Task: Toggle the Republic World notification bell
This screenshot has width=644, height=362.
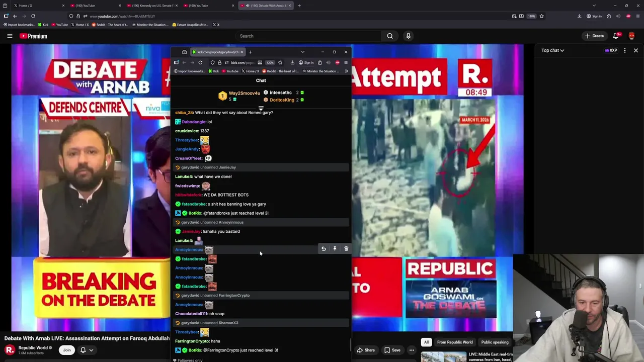Action: [x=83, y=350]
